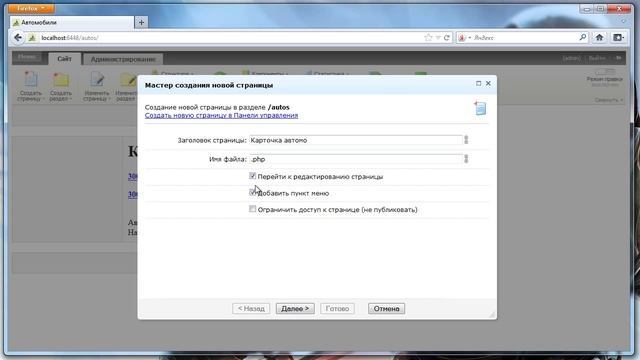Click the admin user link in the panel
640x360 pixels.
[x=571, y=58]
